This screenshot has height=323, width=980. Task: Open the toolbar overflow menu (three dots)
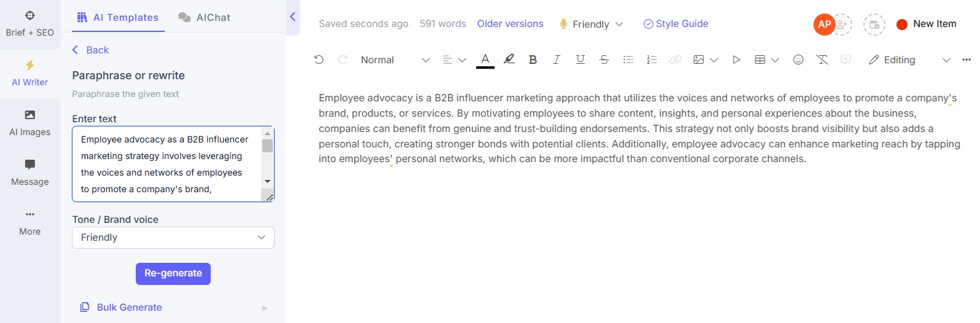point(966,60)
